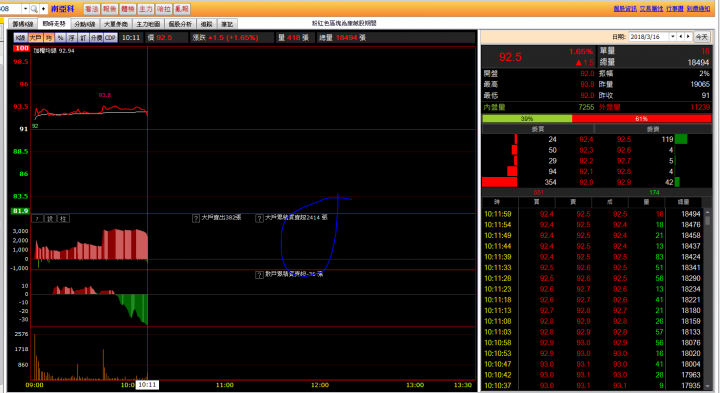The height and width of the screenshot is (393, 720).
Task: Toggle the % percent scale button
Action: [60, 38]
